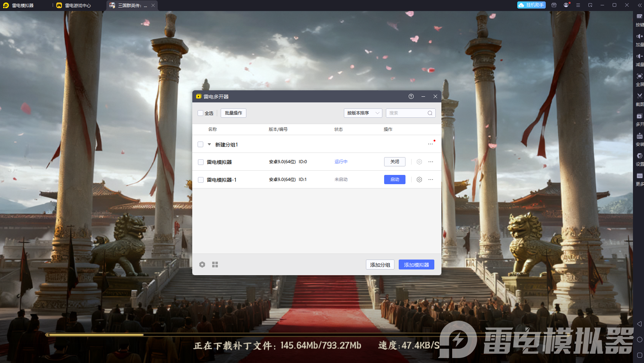Take a screenshot with the scissors (截图) icon
This screenshot has width=644, height=363.
pyautogui.click(x=639, y=96)
